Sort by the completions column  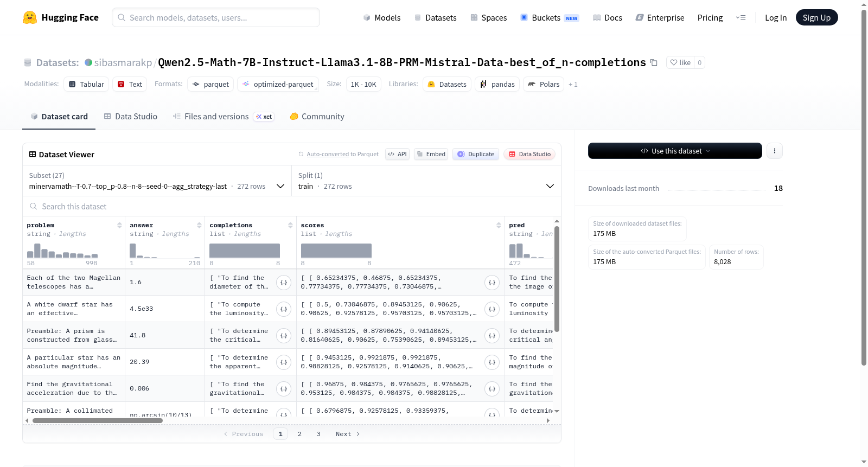290,225
